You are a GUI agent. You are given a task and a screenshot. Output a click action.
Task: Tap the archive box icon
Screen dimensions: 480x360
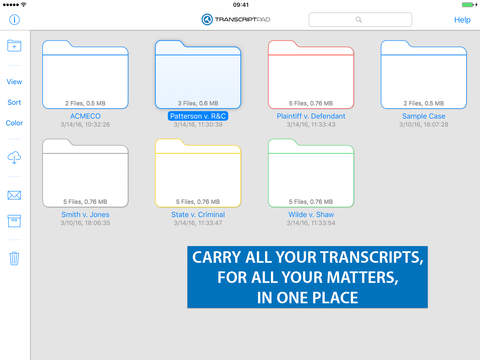pyautogui.click(x=14, y=221)
